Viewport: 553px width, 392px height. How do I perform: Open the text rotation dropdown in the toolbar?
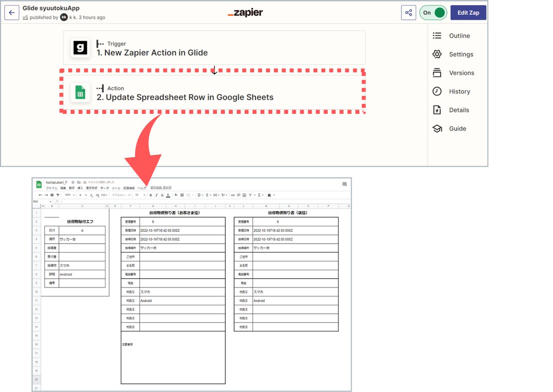tap(224, 195)
